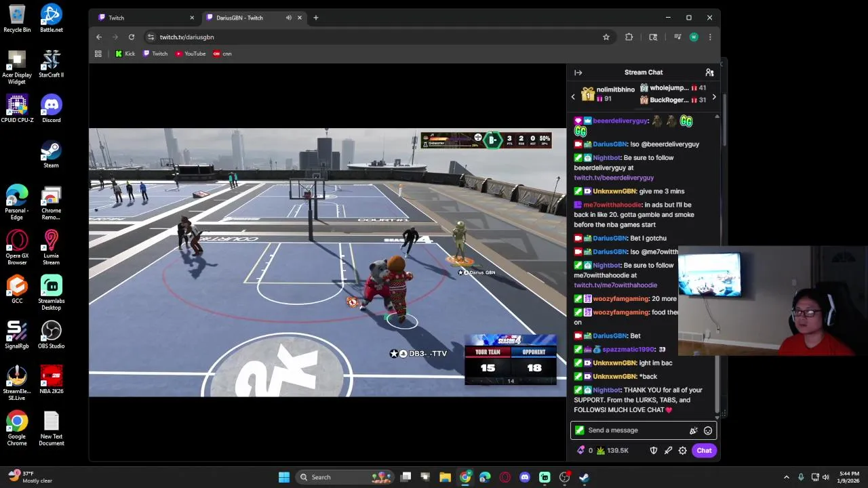
Task: Open the Cheer bits icon in message box
Action: [x=693, y=430]
